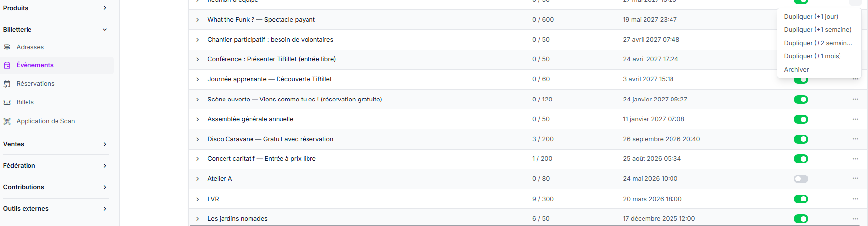This screenshot has width=868, height=226.
Task: Disable the Disco Caravane published toggle
Action: pyautogui.click(x=801, y=139)
